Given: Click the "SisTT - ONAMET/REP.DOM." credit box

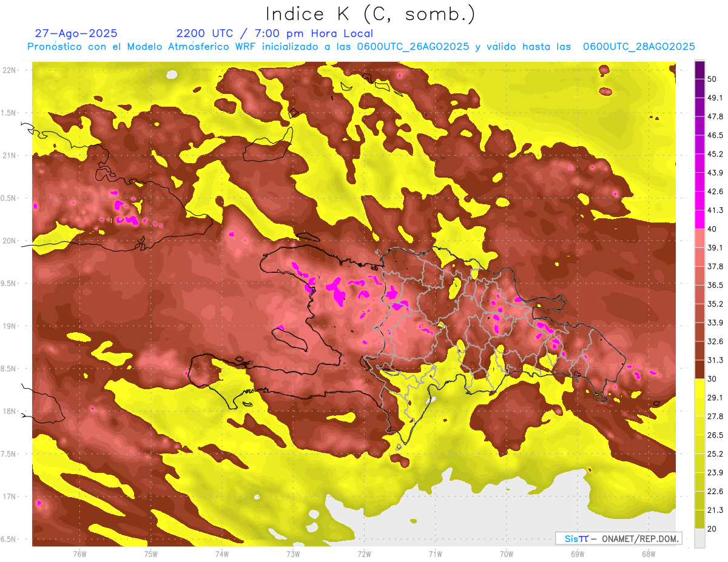Looking at the screenshot, I should (618, 538).
